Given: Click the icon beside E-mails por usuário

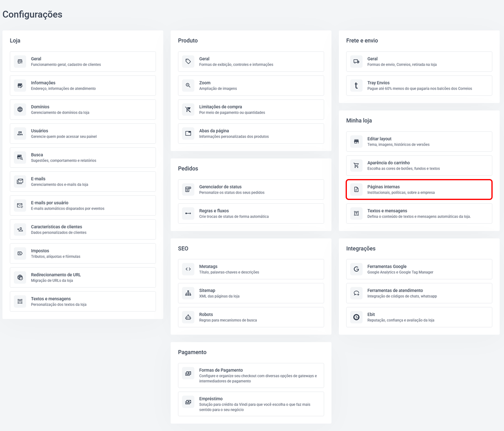Looking at the screenshot, I should pos(20,206).
